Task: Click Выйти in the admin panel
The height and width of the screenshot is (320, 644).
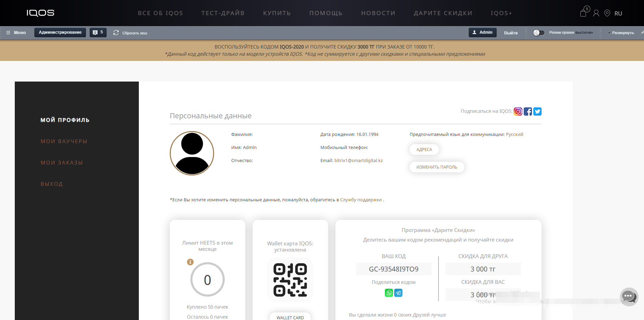Action: [x=511, y=33]
